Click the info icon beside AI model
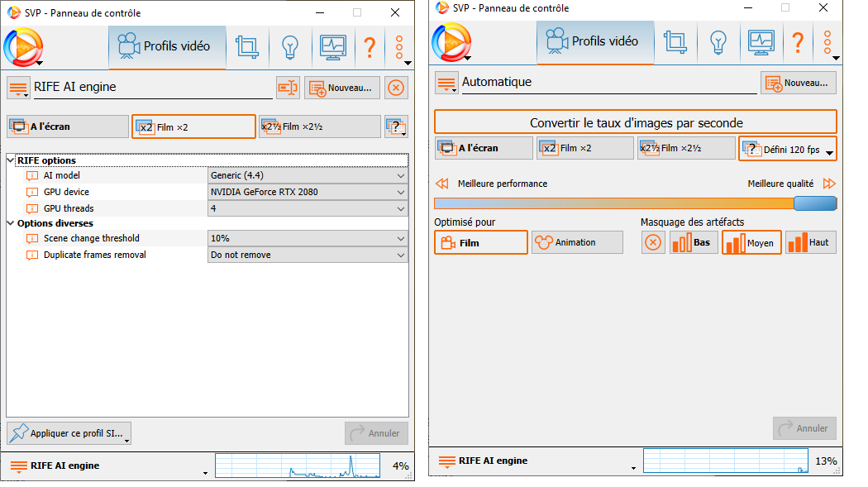Screen dimensions: 868x487 coord(32,176)
